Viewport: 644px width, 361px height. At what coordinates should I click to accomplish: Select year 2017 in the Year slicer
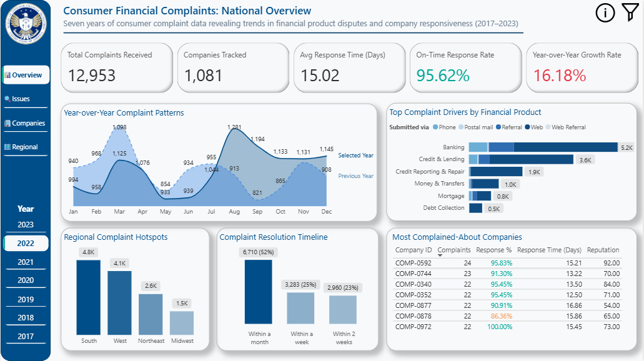tap(26, 335)
